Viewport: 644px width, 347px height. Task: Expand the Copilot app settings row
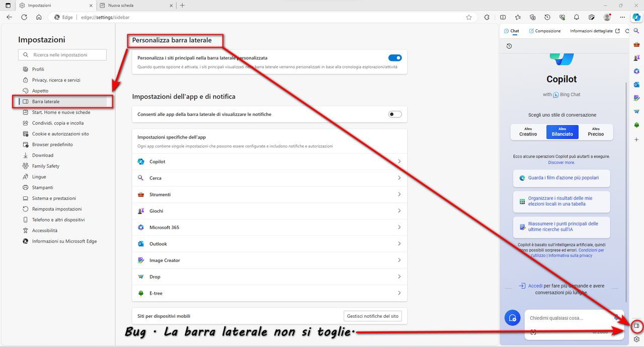270,162
